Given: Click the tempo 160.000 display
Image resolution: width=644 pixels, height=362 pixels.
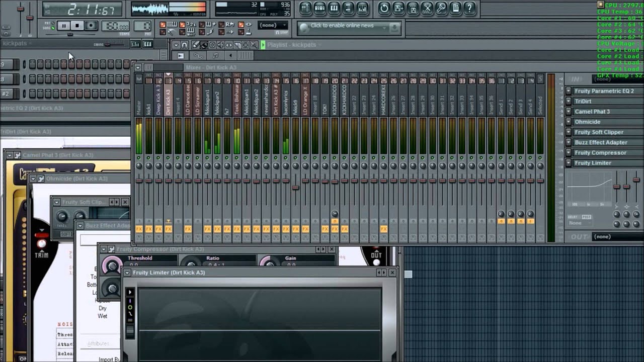Looking at the screenshot, I should pos(116,26).
